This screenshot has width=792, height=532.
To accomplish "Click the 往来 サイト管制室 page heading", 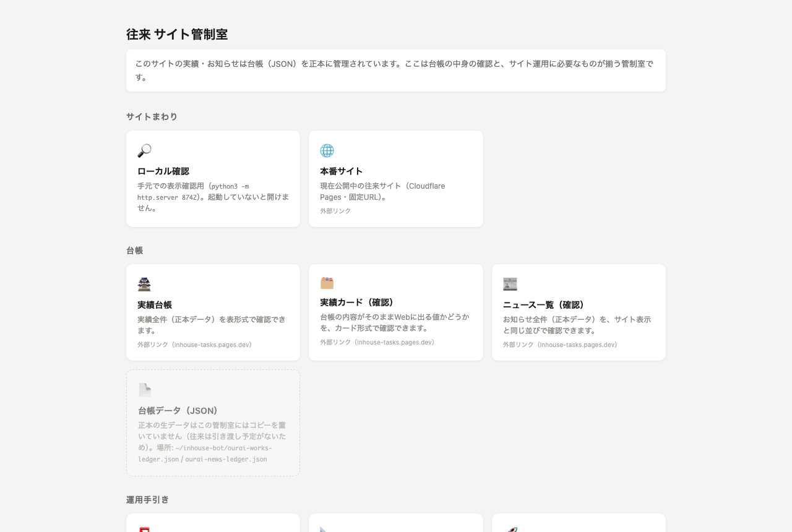I will [177, 35].
